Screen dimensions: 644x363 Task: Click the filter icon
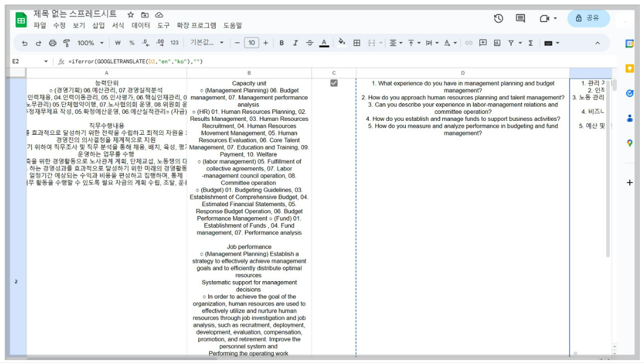tap(511, 43)
